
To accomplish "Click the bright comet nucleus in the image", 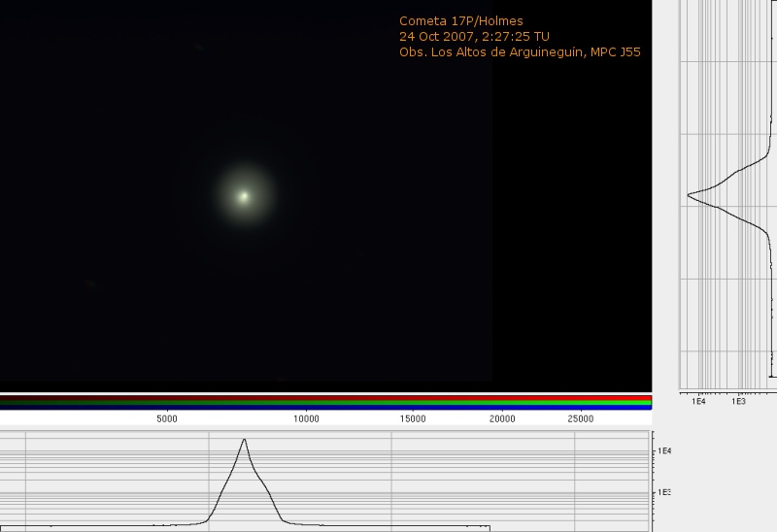I will 244,197.
